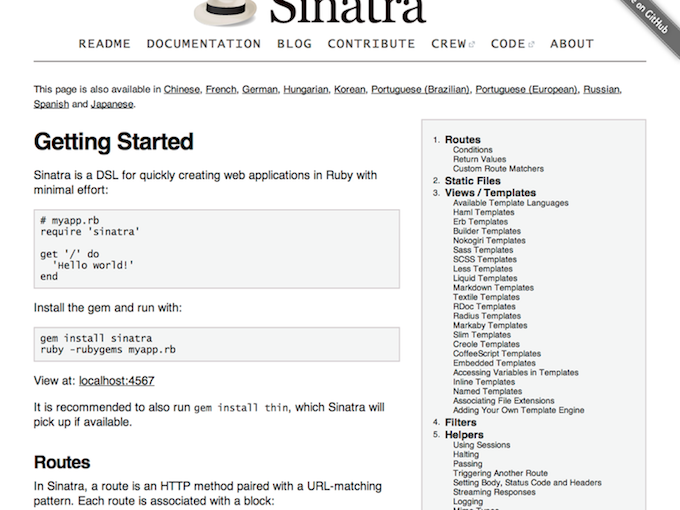The height and width of the screenshot is (510, 680).
Task: Open the localhost:4567 link
Action: [x=117, y=381]
